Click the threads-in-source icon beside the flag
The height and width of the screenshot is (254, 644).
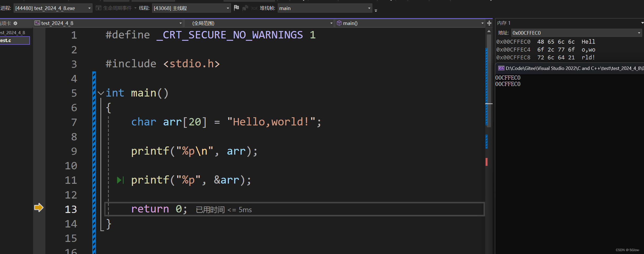pyautogui.click(x=245, y=8)
